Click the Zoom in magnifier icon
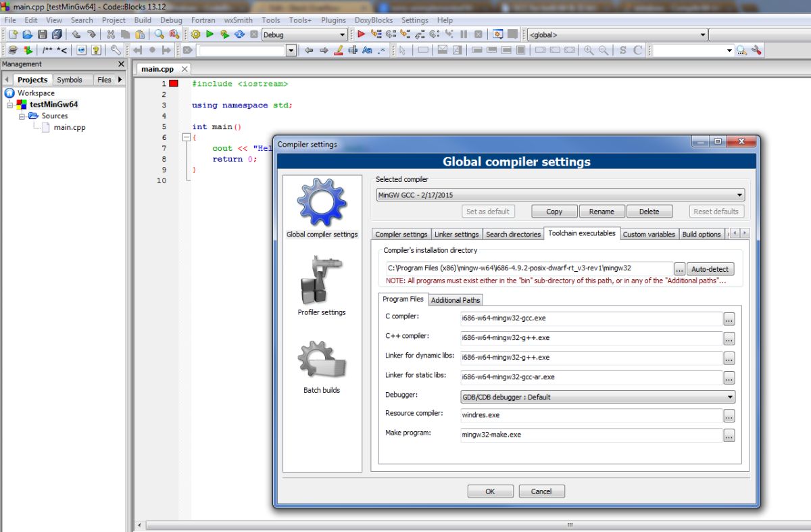 [589, 50]
